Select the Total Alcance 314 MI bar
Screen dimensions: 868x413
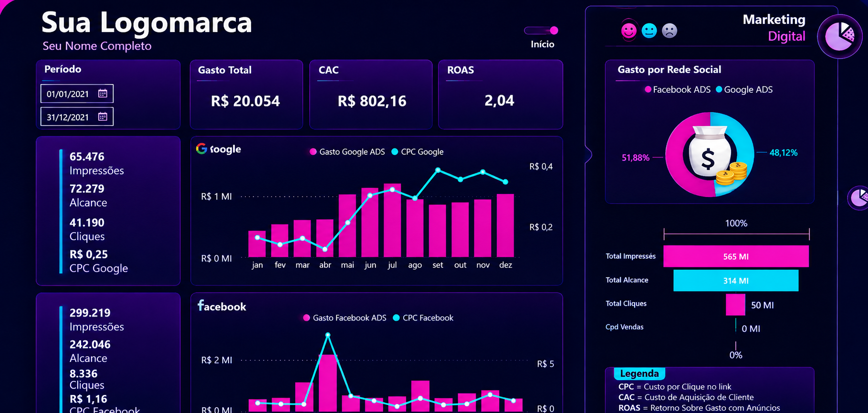pos(736,280)
